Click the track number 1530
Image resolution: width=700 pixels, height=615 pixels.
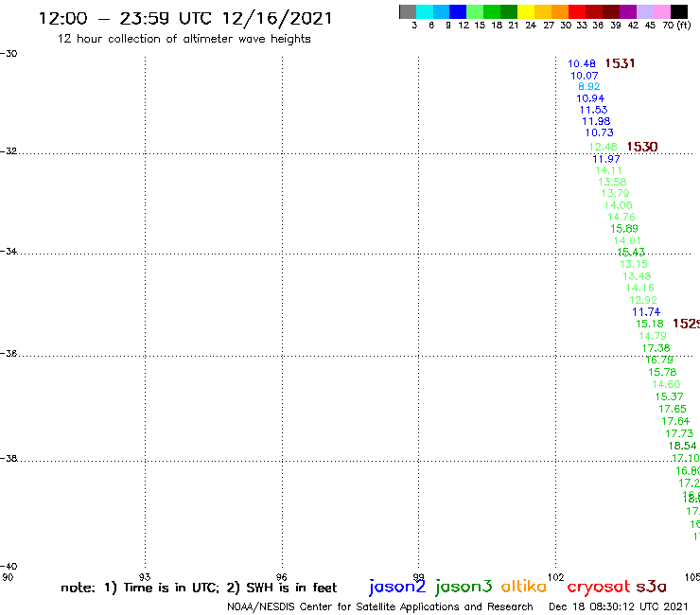point(642,147)
